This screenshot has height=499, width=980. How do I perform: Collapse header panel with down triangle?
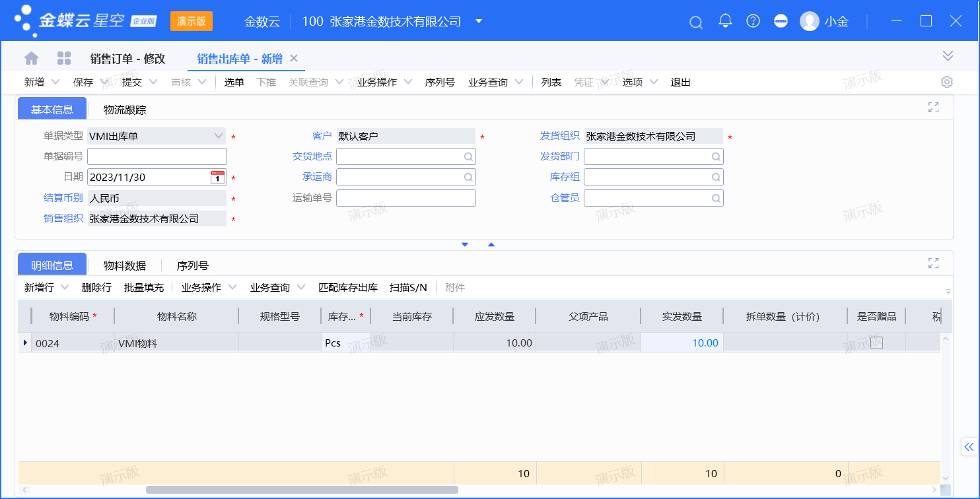(x=465, y=244)
